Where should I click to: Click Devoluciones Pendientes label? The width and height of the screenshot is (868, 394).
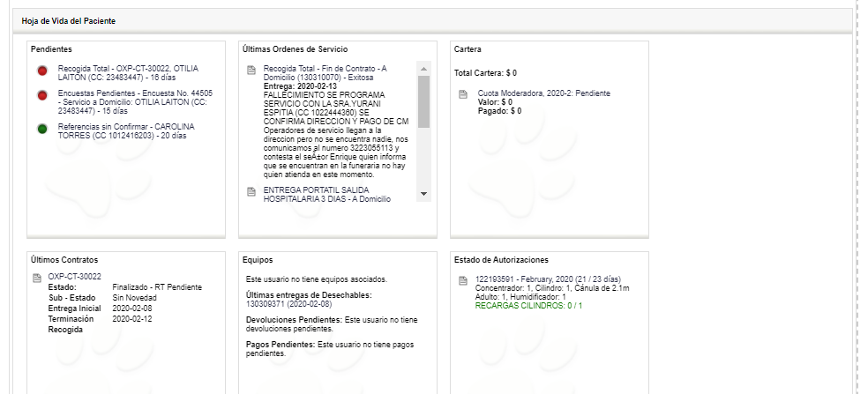click(294, 320)
